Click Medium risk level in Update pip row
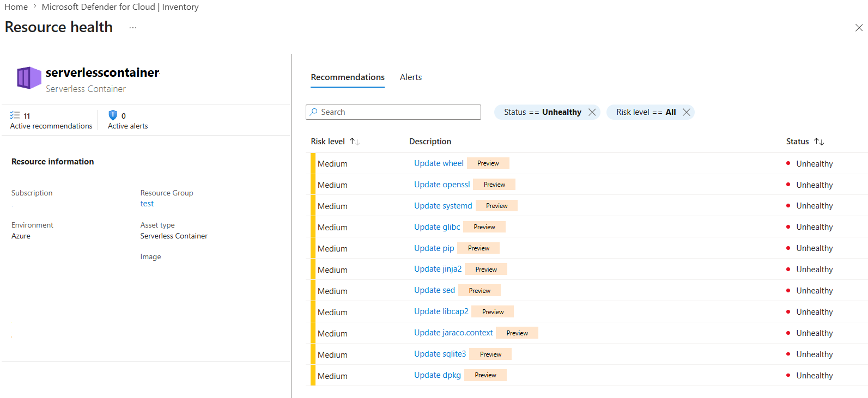The height and width of the screenshot is (398, 868). tap(332, 249)
